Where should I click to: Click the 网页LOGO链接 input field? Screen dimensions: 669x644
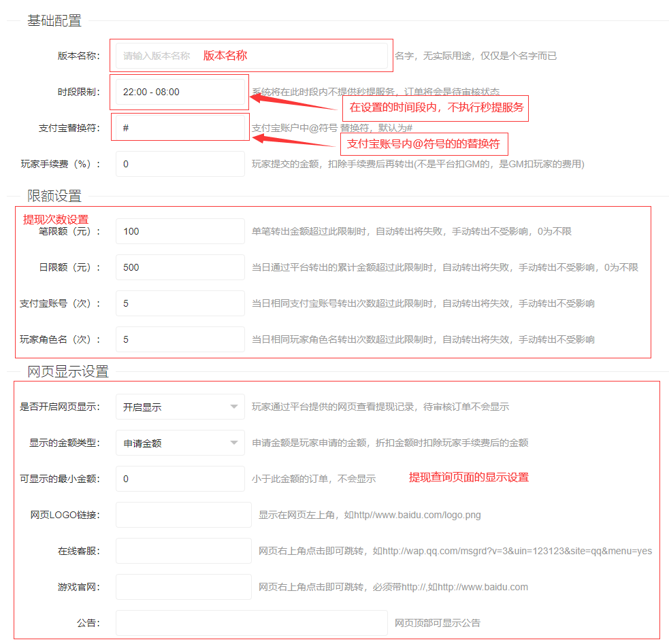184,515
